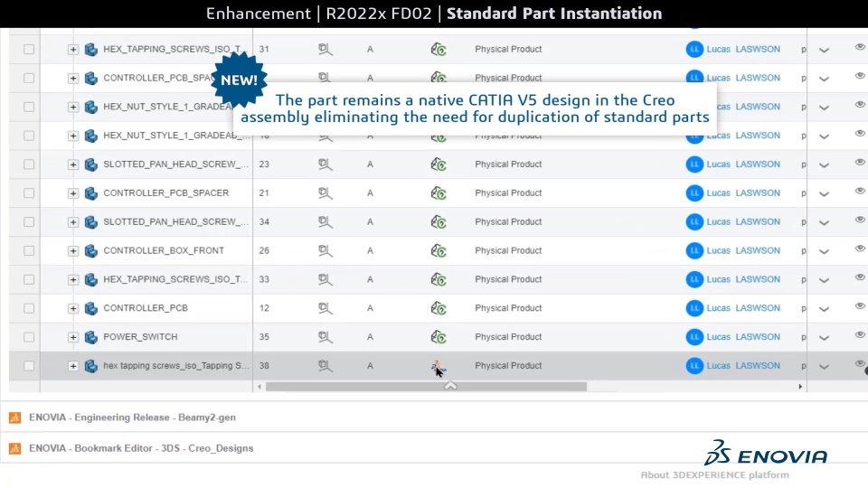Click the scrollbar right arrow
868x488 pixels.
pyautogui.click(x=800, y=387)
